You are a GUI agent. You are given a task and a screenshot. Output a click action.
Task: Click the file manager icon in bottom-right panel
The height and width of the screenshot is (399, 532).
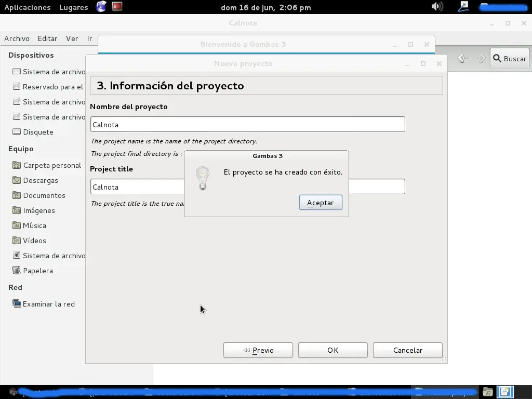[488, 392]
